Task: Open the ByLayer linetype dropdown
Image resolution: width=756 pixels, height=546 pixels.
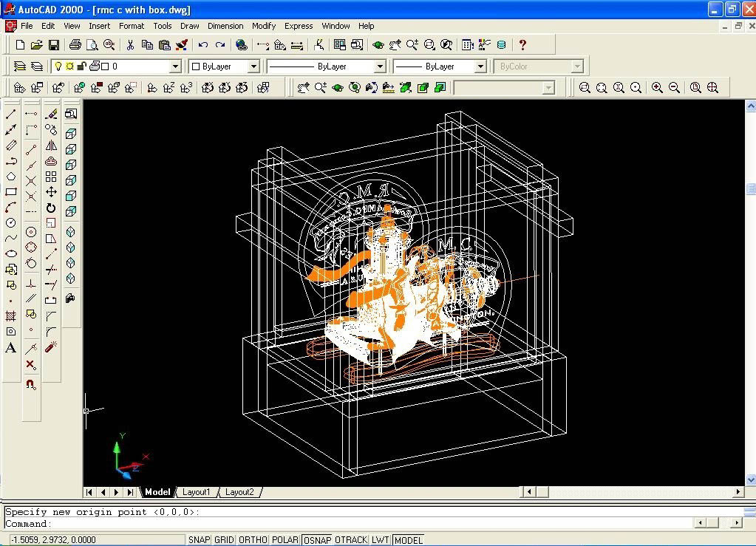Action: click(x=380, y=66)
